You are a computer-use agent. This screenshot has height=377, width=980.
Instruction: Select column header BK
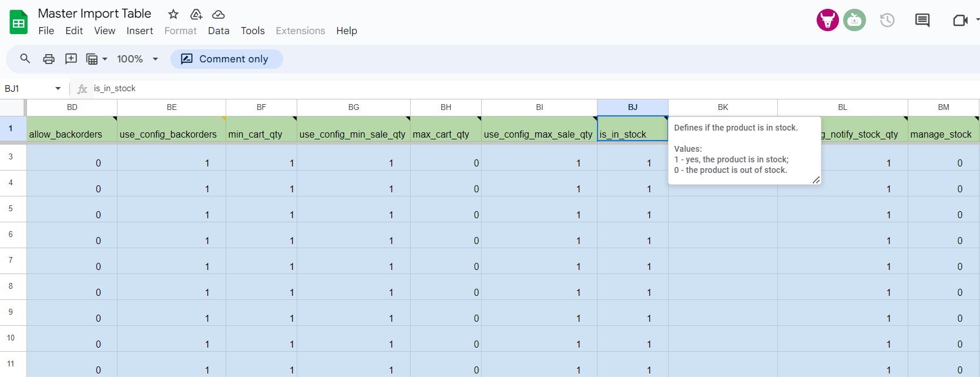point(723,107)
